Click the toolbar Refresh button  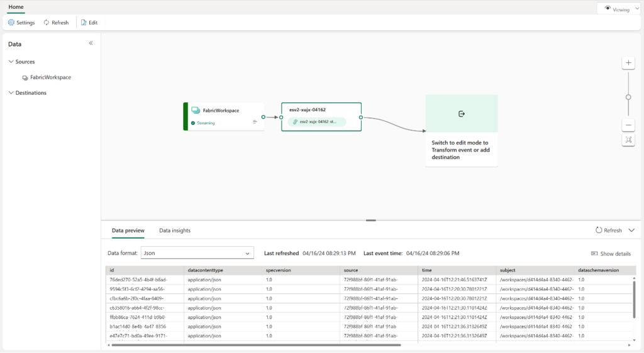(x=56, y=23)
